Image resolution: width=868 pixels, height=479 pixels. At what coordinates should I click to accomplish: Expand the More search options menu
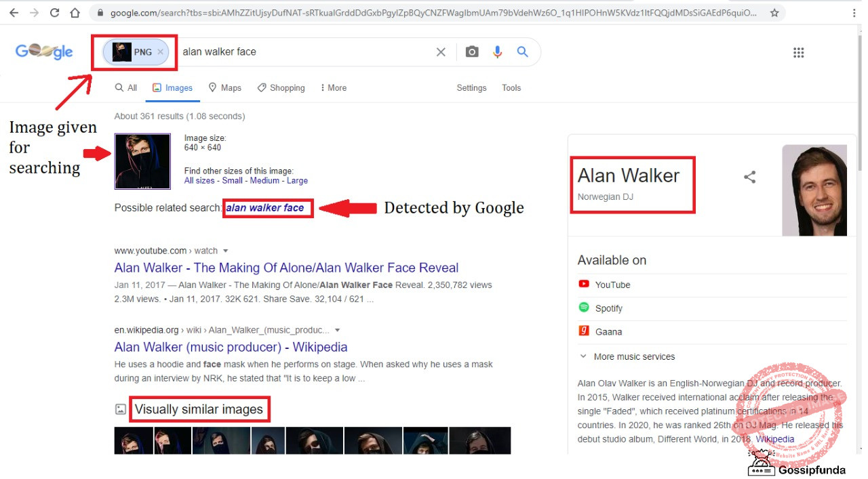(332, 88)
